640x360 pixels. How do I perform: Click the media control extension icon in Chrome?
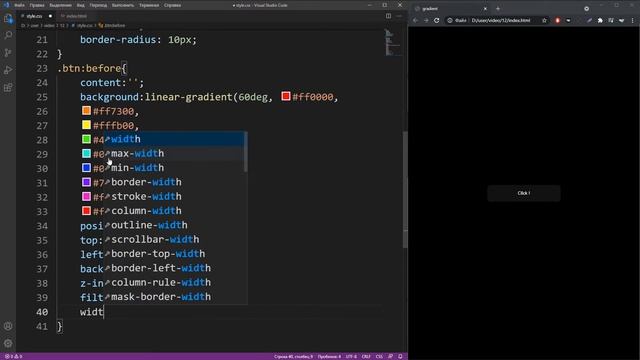(611, 20)
